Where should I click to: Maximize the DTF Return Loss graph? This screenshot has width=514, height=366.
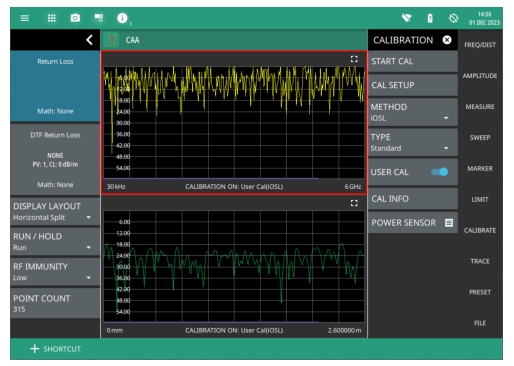(354, 203)
